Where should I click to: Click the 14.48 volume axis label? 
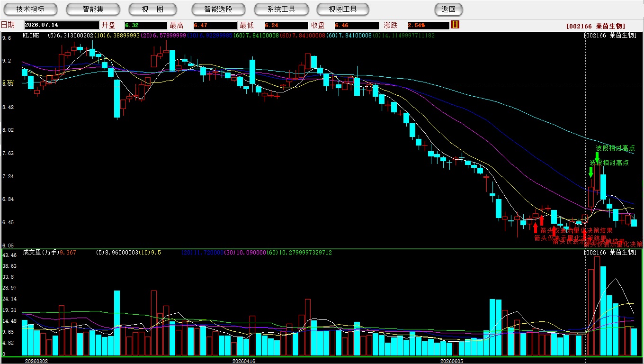point(9,321)
